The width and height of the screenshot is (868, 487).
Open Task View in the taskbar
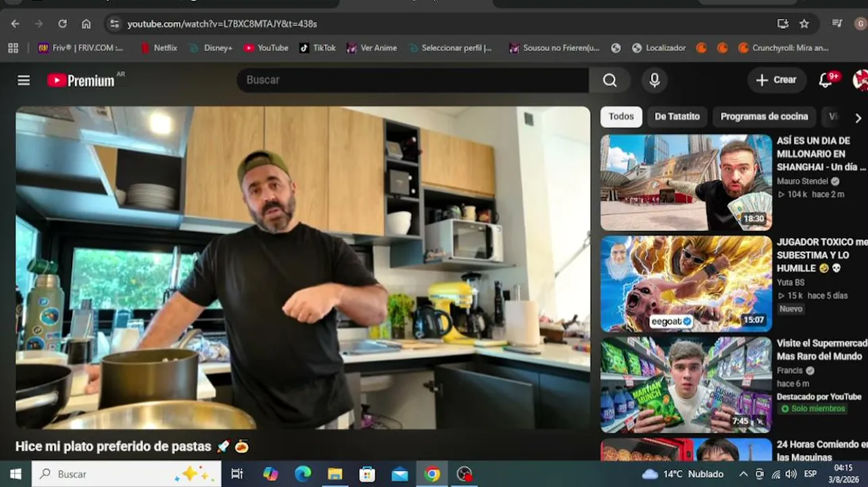click(237, 474)
